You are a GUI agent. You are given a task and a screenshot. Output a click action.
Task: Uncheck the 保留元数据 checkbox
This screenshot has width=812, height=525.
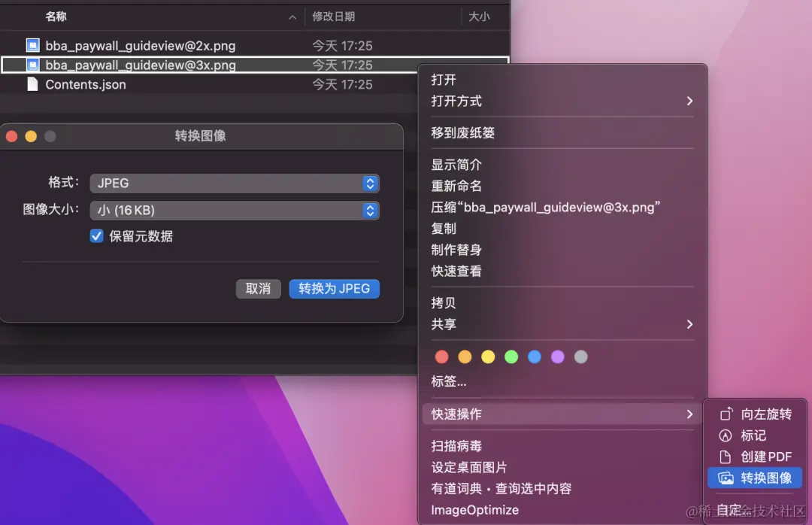96,236
